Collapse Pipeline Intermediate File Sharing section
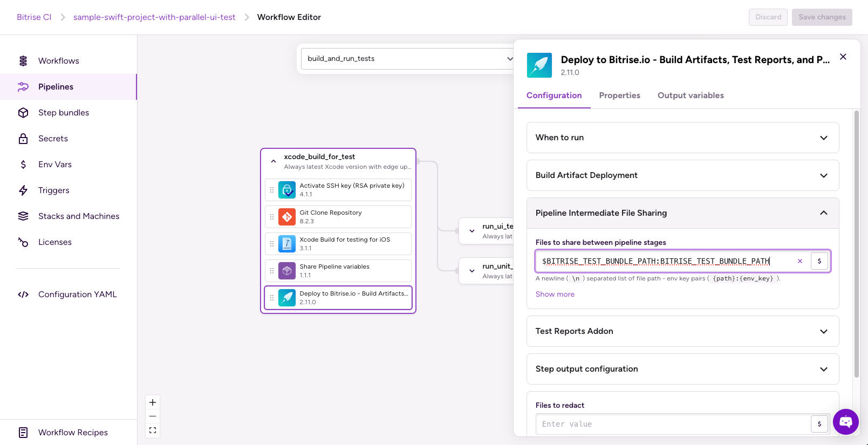 pyautogui.click(x=682, y=213)
